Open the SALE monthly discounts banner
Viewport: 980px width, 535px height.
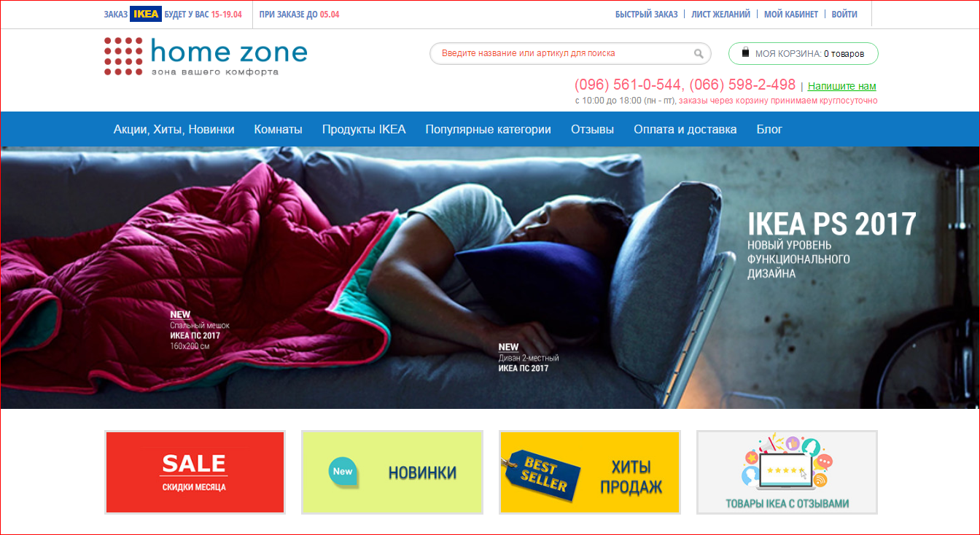pyautogui.click(x=195, y=472)
